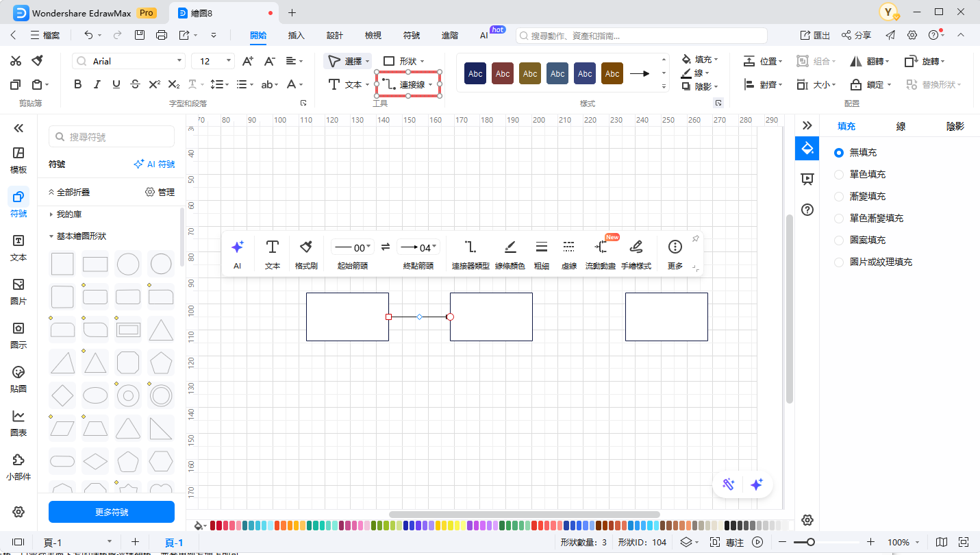This screenshot has height=555, width=980.
Task: Open the Pictures panel in left sidebar
Action: point(18,291)
